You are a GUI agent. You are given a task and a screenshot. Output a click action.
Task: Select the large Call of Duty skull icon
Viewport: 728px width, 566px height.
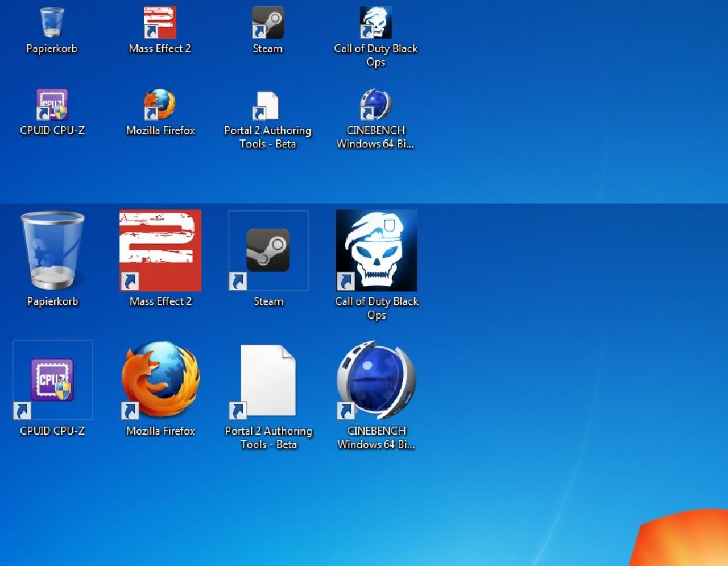377,251
